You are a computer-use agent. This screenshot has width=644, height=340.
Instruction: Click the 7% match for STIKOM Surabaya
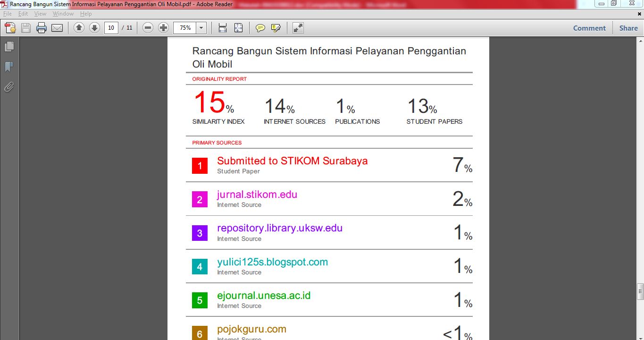(462, 165)
